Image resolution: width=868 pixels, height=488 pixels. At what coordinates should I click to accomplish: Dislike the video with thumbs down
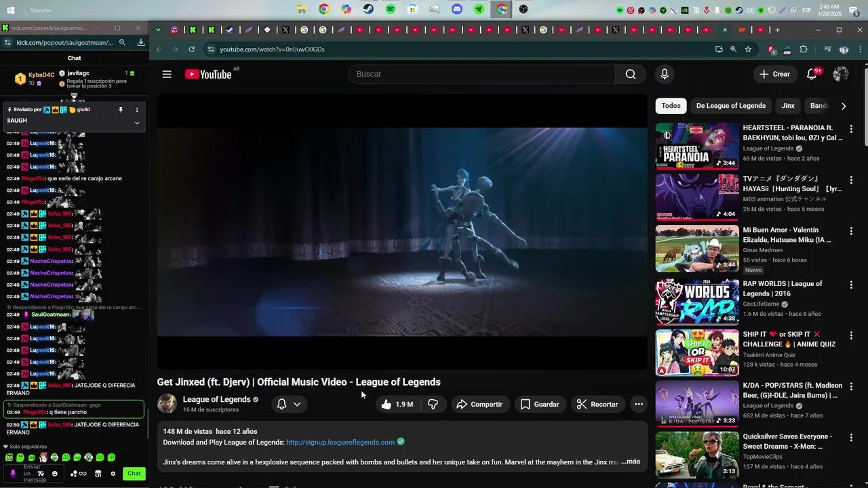click(433, 404)
